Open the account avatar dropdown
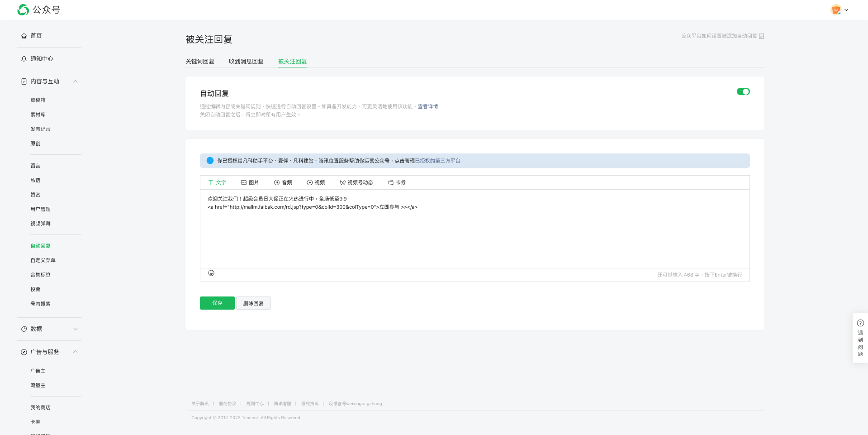868x435 pixels. [840, 10]
